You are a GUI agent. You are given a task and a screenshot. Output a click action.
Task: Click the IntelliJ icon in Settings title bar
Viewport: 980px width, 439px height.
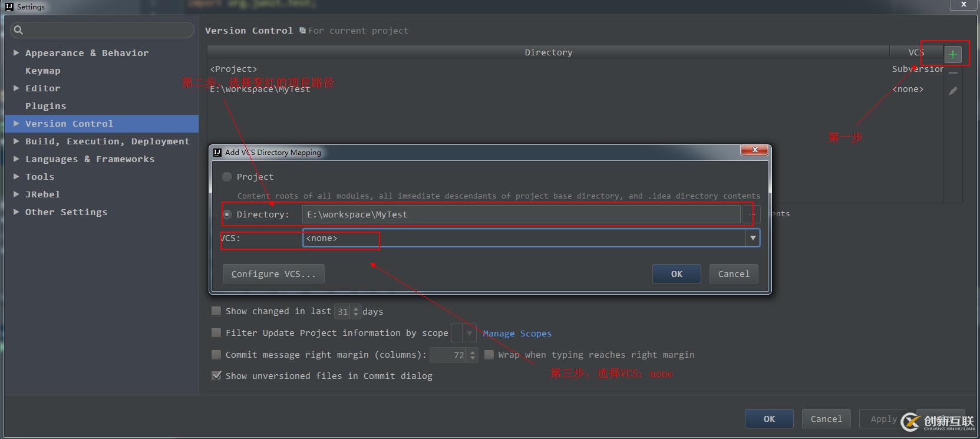9,6
